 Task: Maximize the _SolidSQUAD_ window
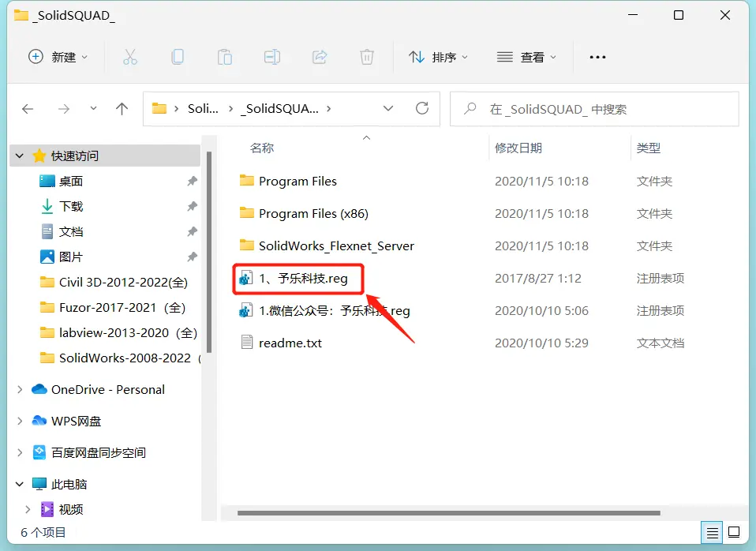click(679, 15)
